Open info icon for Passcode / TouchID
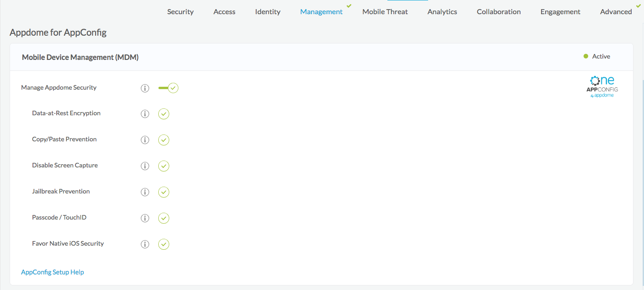Image resolution: width=644 pixels, height=290 pixels. 145,218
